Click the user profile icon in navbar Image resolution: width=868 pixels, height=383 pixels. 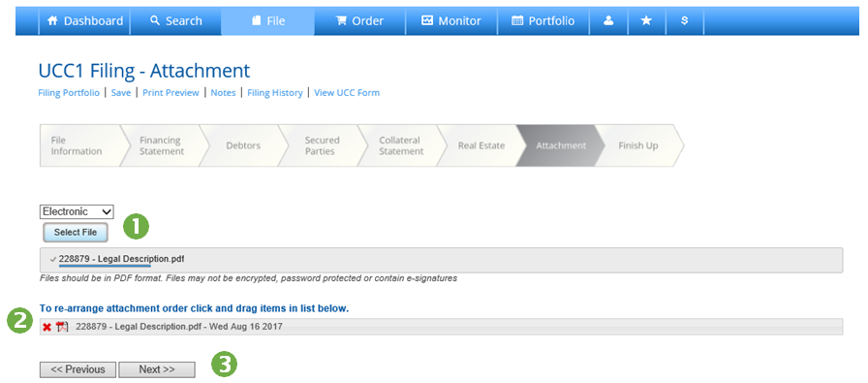point(609,21)
